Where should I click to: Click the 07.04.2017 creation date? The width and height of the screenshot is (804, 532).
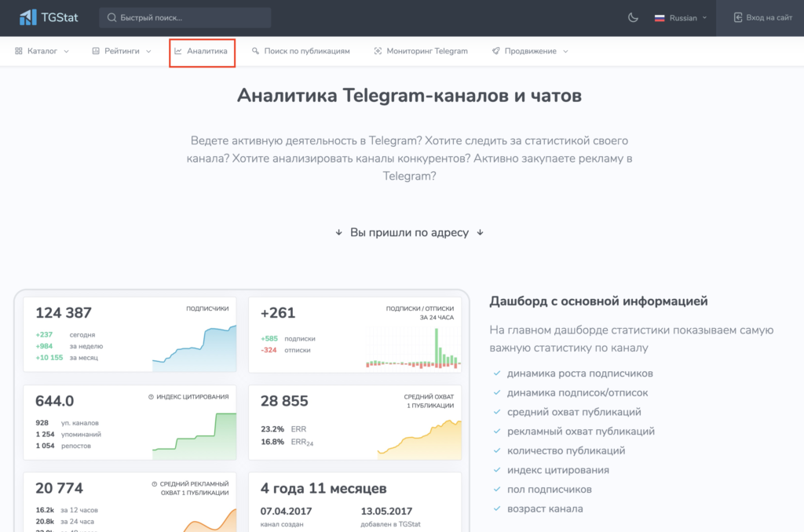[x=286, y=512]
